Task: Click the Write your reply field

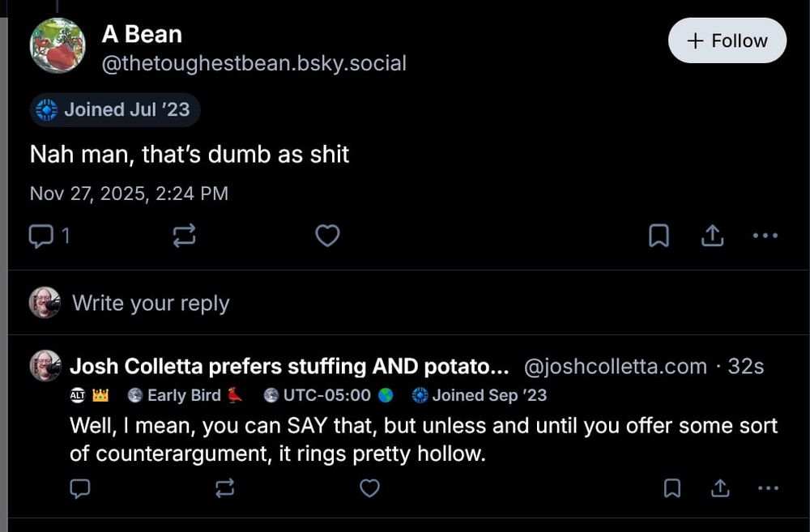Action: (151, 303)
